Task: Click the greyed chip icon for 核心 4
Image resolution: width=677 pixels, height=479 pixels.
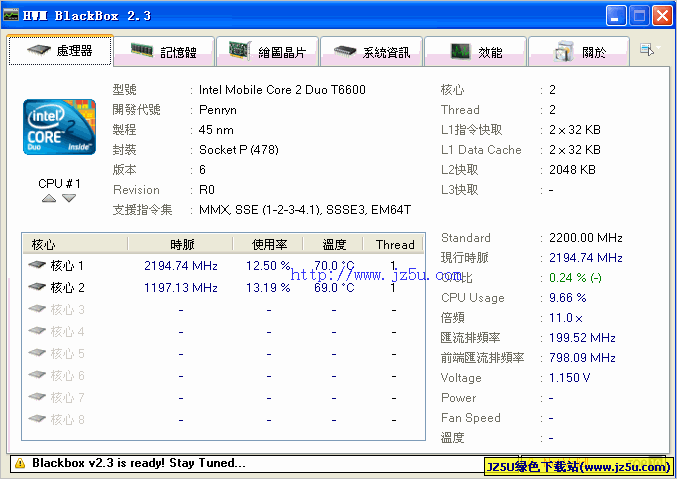Action: 37,330
